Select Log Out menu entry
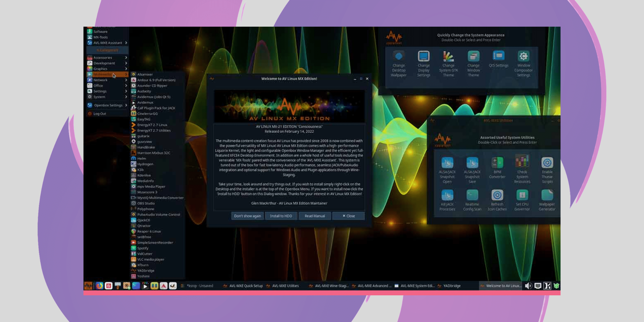The height and width of the screenshot is (322, 644). point(107,114)
